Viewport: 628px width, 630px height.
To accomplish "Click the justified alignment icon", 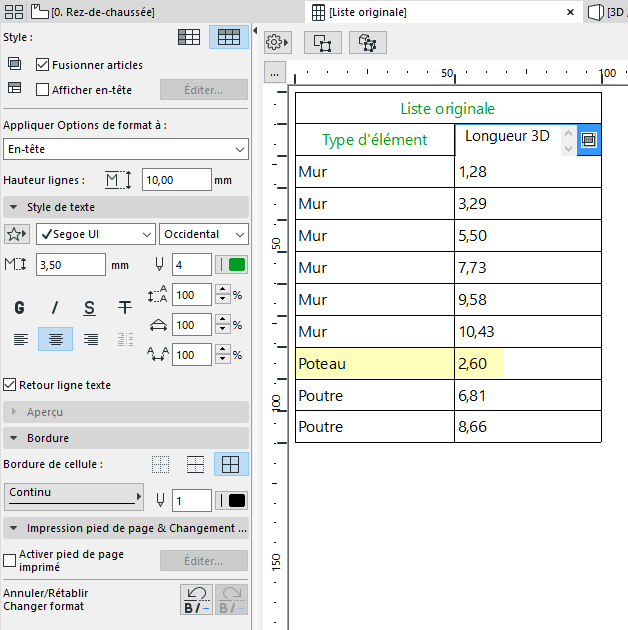I will pyautogui.click(x=125, y=339).
